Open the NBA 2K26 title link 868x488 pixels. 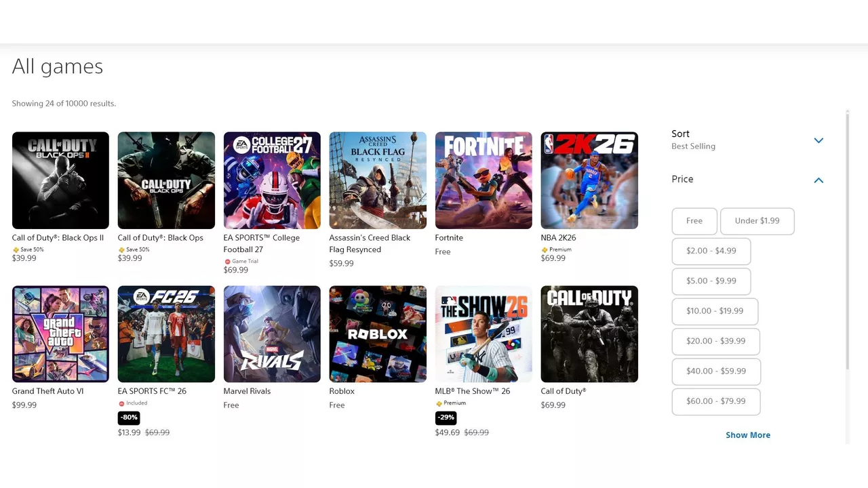coord(559,238)
